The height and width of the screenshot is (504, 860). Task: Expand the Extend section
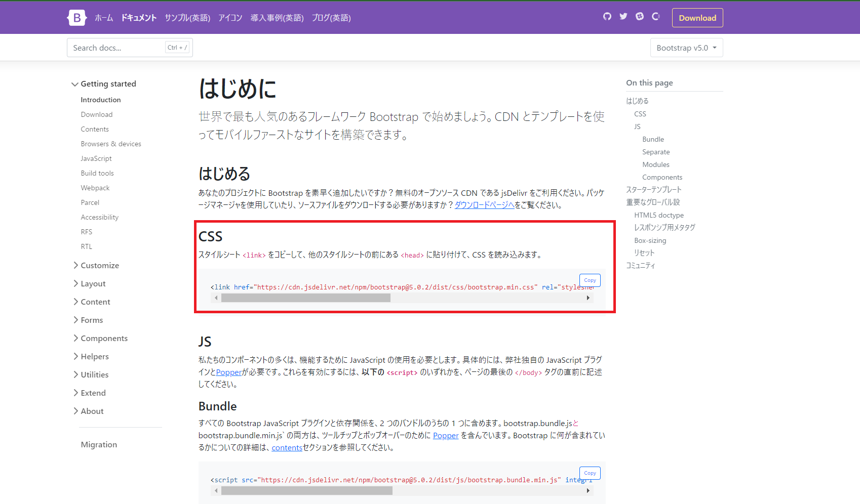[x=89, y=393]
